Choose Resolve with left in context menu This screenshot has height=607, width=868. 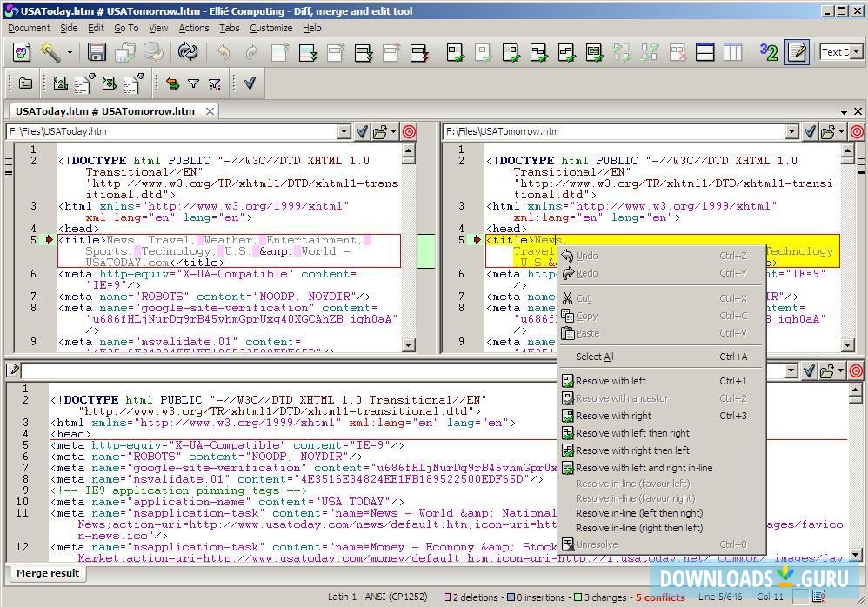click(x=661, y=381)
